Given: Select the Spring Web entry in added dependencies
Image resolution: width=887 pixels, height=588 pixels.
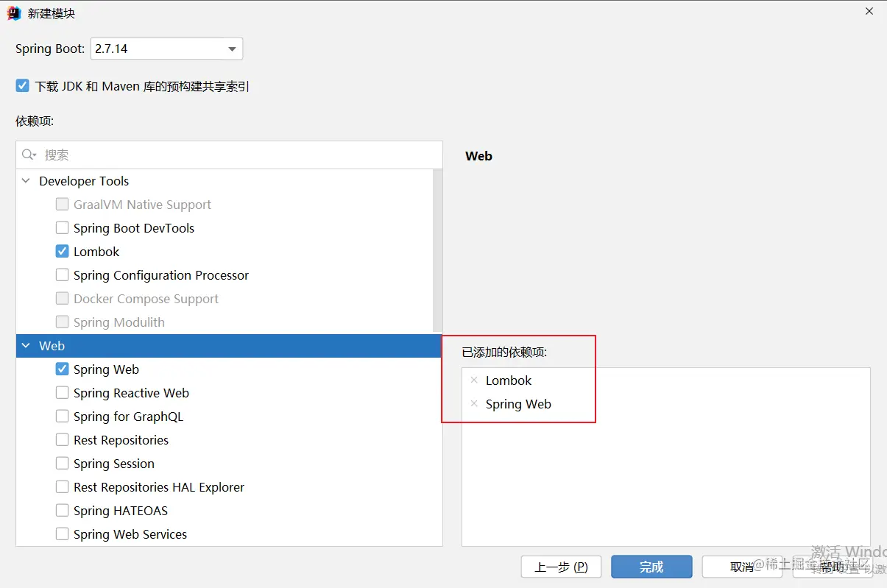Looking at the screenshot, I should click(518, 404).
